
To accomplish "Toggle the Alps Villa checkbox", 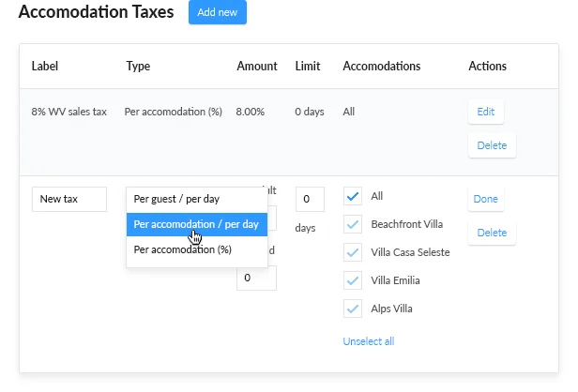I will [353, 308].
